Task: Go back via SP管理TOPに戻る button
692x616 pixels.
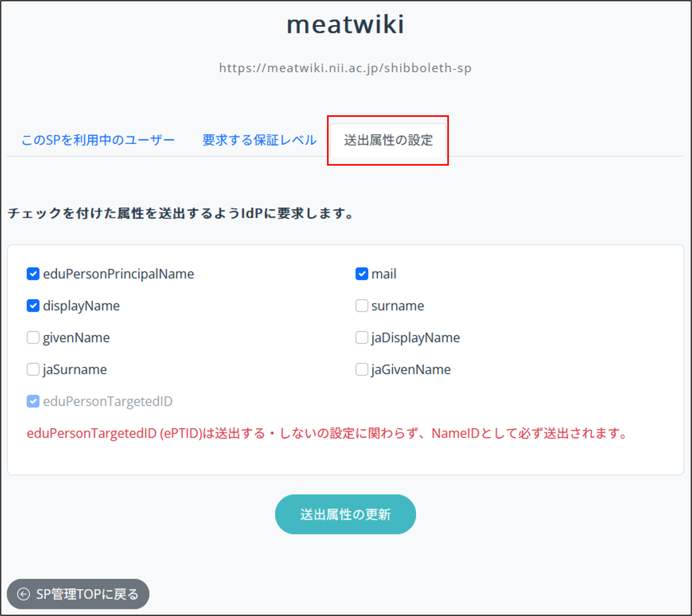Action: tap(78, 594)
